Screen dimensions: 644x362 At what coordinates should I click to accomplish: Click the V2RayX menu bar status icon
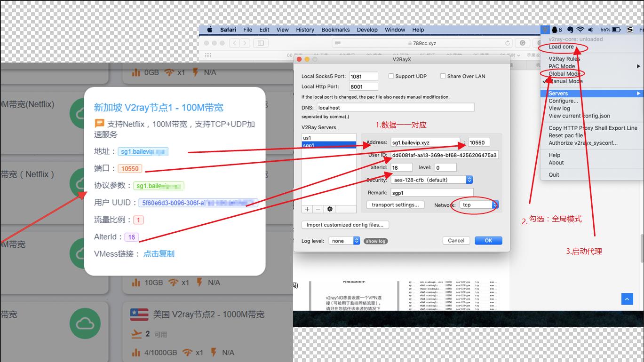pos(545,30)
